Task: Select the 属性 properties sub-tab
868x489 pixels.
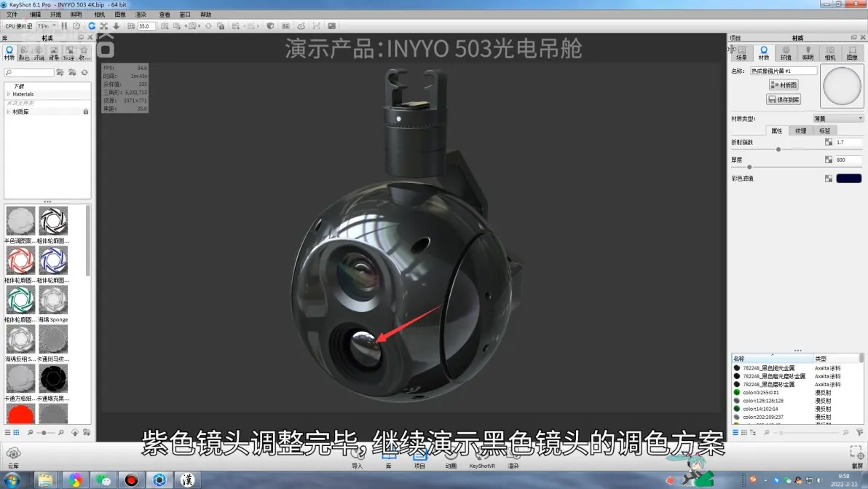Action: coord(777,130)
